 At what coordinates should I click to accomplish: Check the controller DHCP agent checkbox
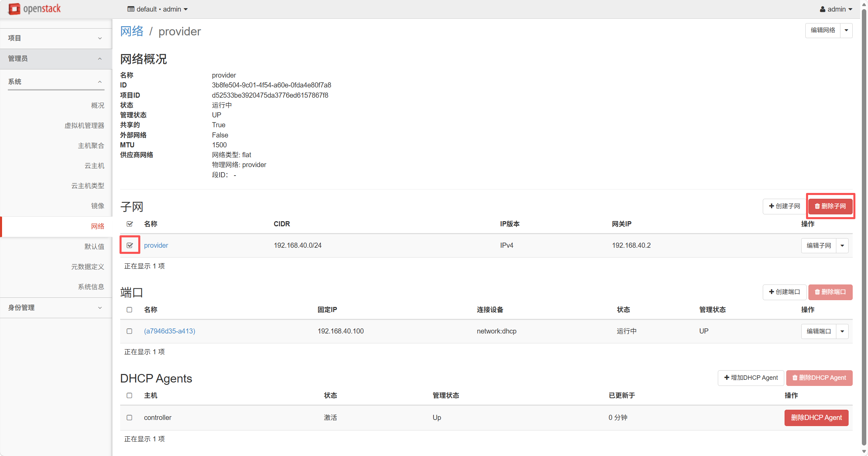pos(129,418)
